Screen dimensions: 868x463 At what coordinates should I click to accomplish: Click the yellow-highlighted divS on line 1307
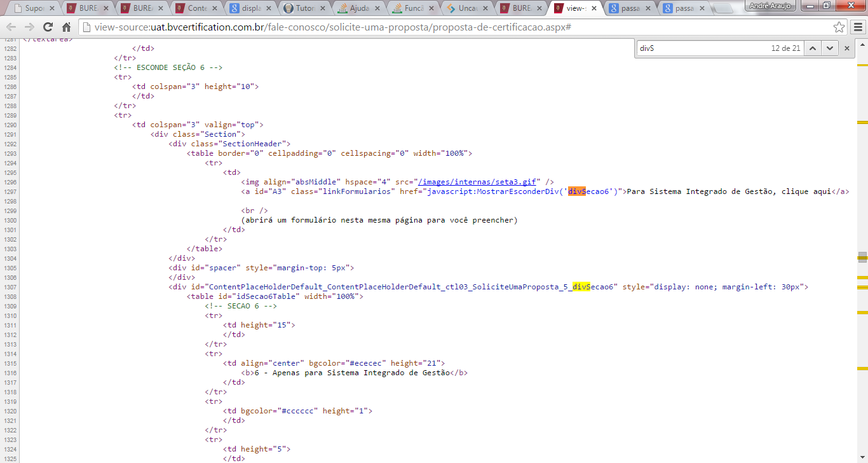(581, 287)
